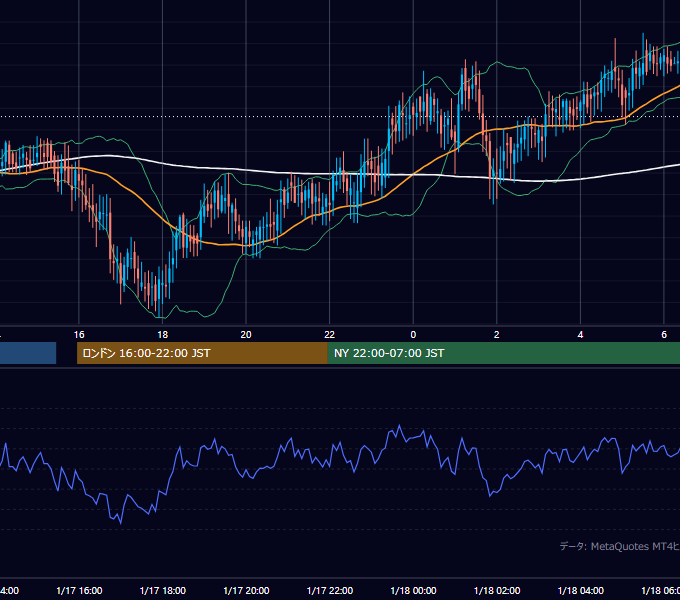Click the 1/17 20:00 time label
Viewport: 680px width, 600px height.
[x=246, y=590]
